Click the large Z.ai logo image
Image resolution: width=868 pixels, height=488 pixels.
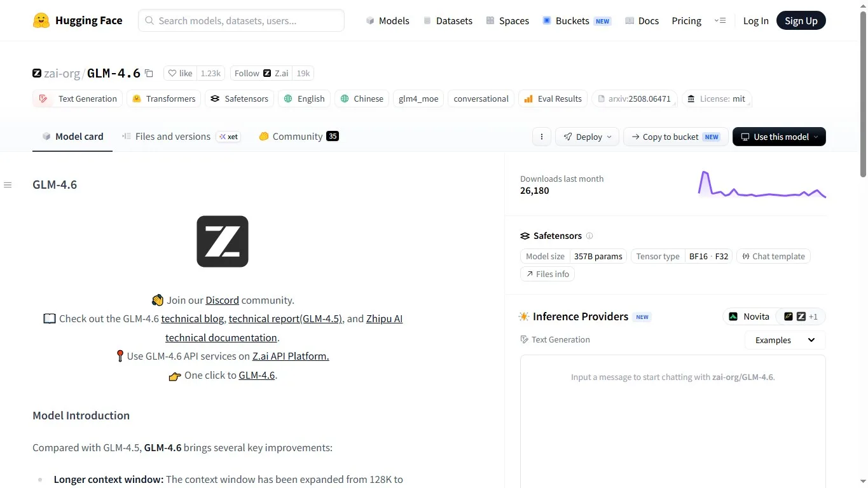pyautogui.click(x=223, y=241)
